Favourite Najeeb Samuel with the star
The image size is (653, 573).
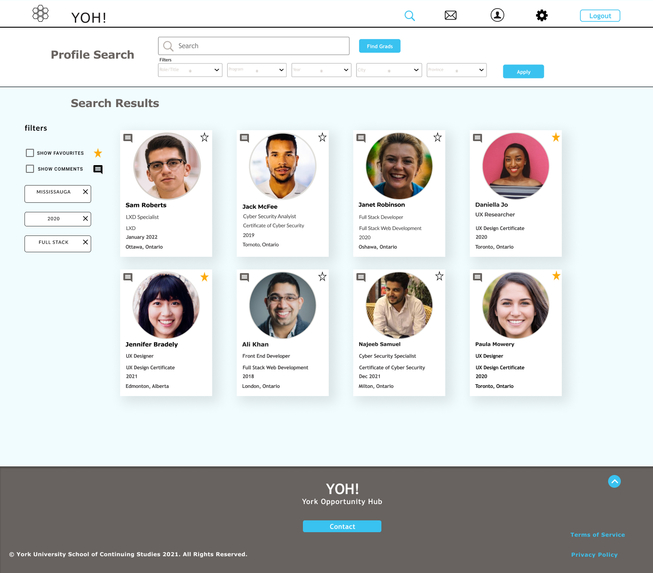[439, 276]
